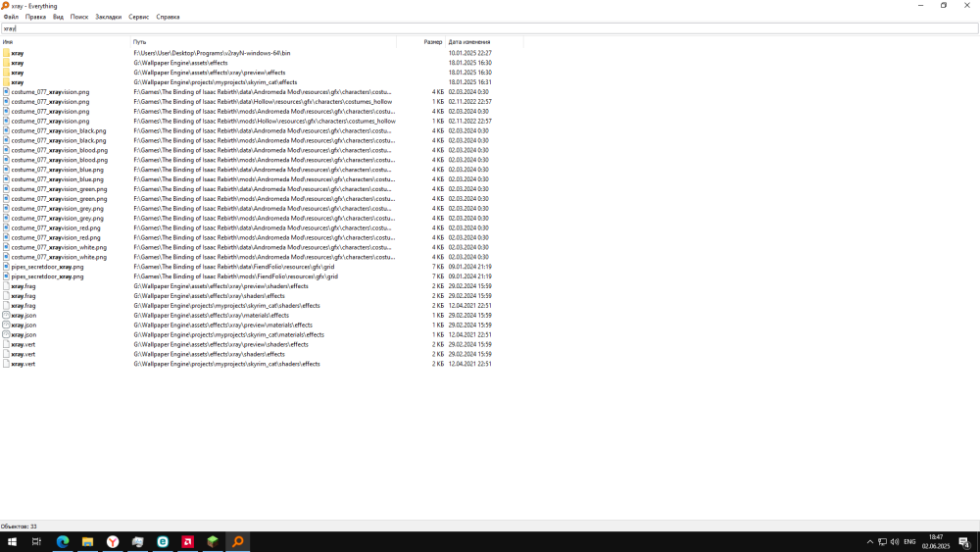This screenshot has width=980, height=552.
Task: Click icon of pipes_secretdoor_xray.png in mods\FiendFolio
Action: (6, 276)
